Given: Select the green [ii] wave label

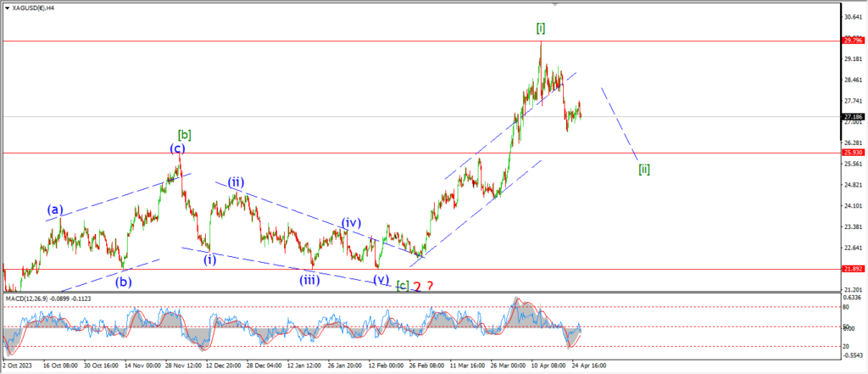Looking at the screenshot, I should (x=644, y=169).
